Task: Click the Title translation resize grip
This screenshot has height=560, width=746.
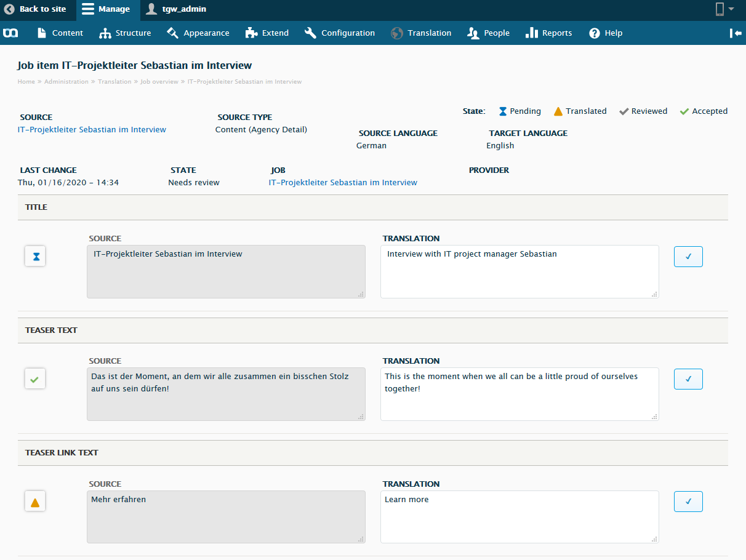Action: tap(654, 294)
